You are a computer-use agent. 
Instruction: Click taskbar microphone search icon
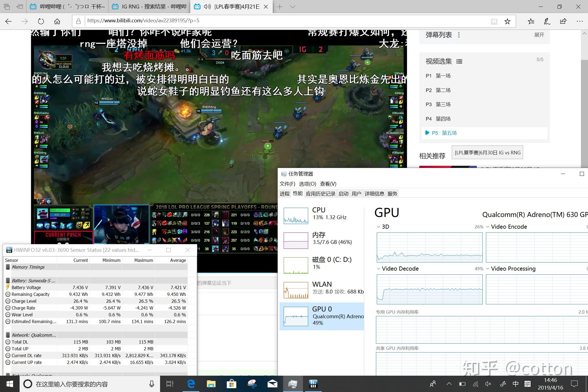pyautogui.click(x=152, y=384)
